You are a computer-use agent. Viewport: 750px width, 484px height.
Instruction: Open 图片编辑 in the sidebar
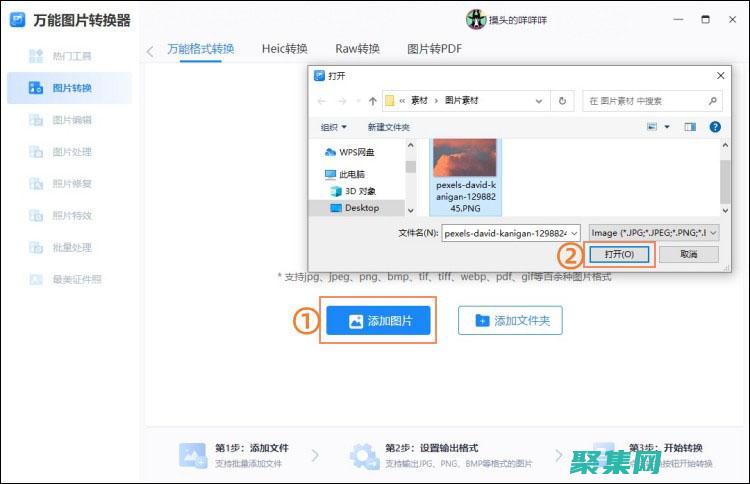coord(70,120)
